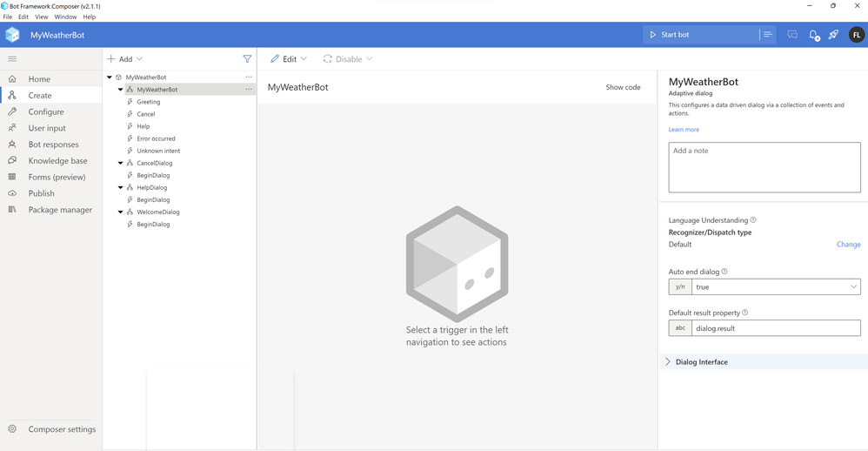Collapse the WelcomeDialog tree node
Image resolution: width=868 pixels, height=451 pixels.
click(120, 212)
